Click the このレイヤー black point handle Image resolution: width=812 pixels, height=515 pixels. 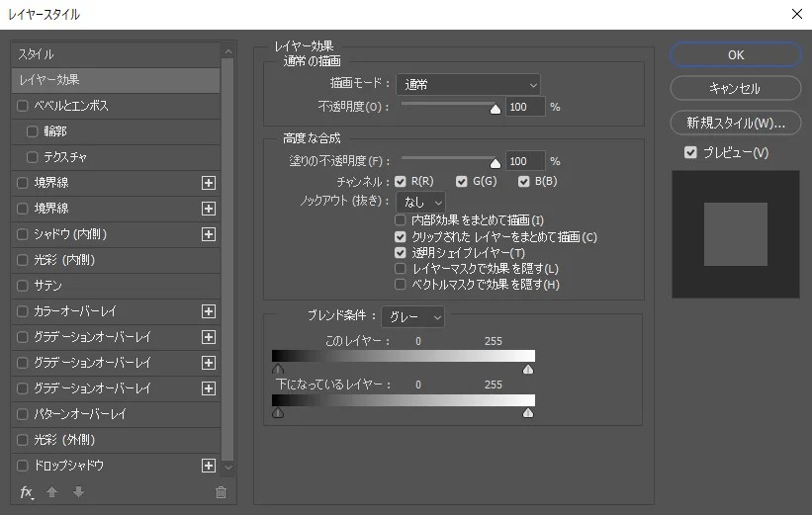click(278, 369)
